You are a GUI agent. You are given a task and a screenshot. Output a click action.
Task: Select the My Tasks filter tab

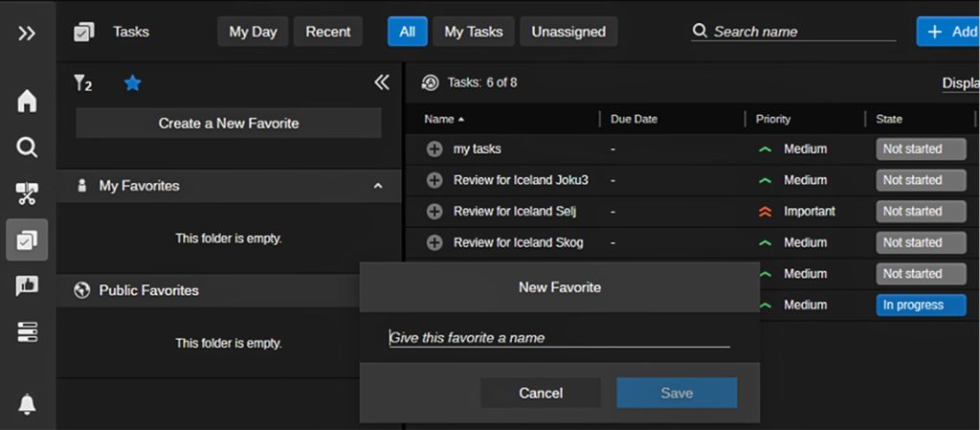473,32
